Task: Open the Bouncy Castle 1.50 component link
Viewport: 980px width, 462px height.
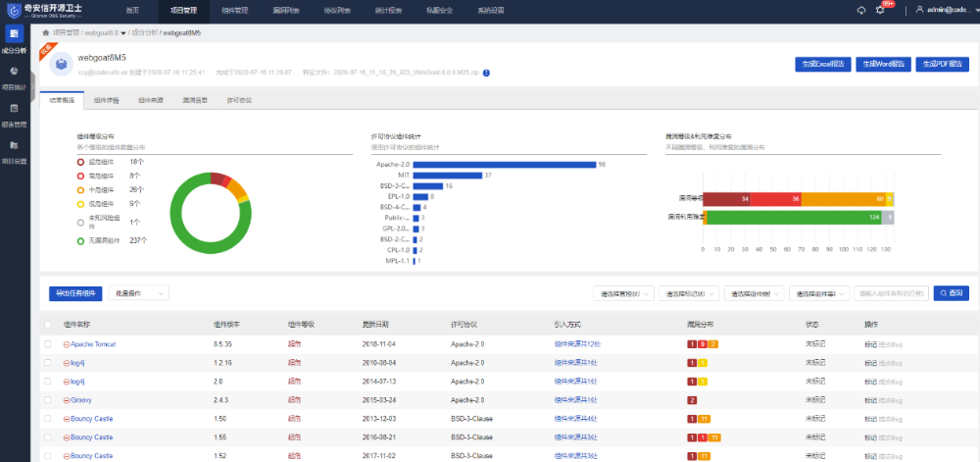Action: click(x=91, y=418)
